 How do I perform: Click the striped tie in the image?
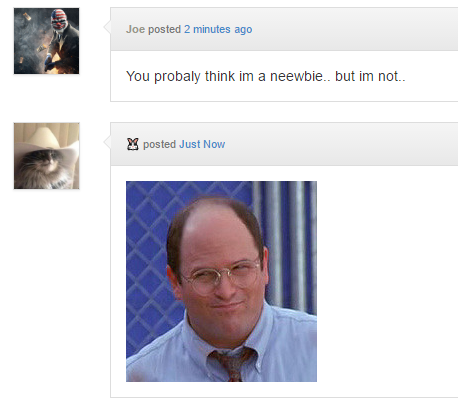click(x=234, y=363)
